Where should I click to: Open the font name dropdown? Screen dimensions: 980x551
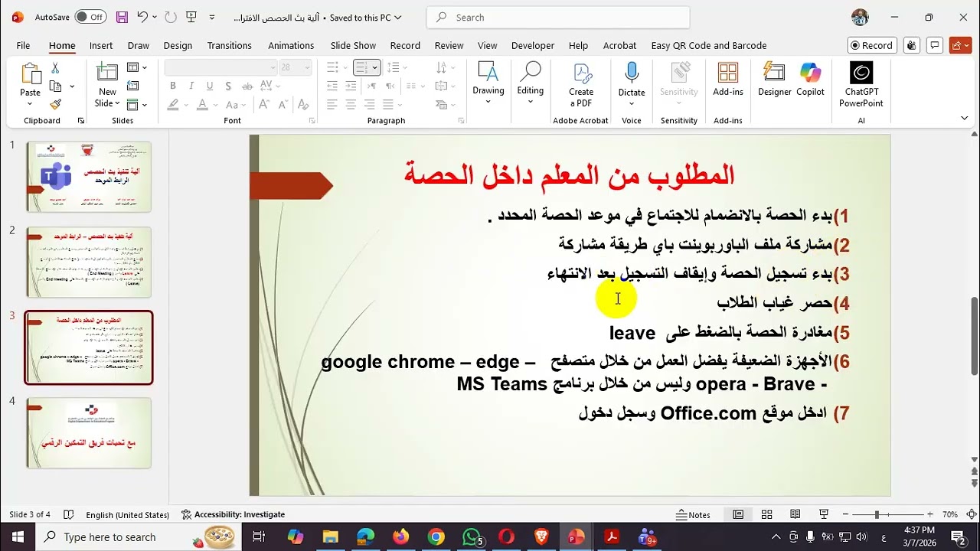273,67
